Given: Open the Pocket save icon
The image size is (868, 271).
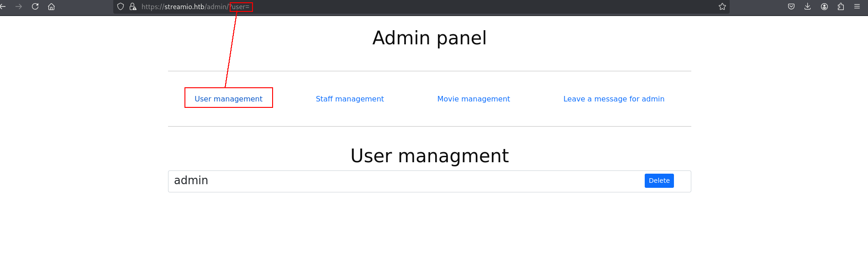Looking at the screenshot, I should pyautogui.click(x=791, y=6).
